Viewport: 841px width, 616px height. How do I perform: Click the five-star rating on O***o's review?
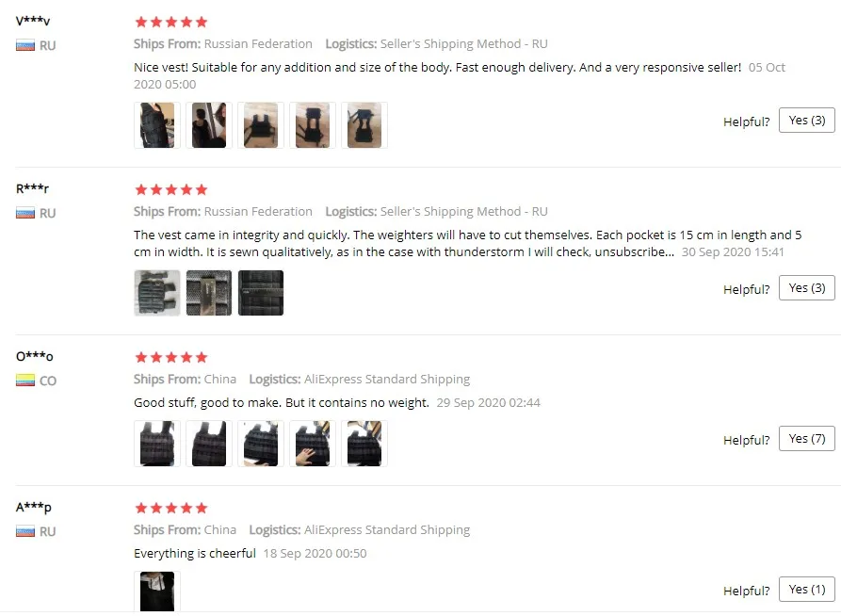[x=171, y=357]
